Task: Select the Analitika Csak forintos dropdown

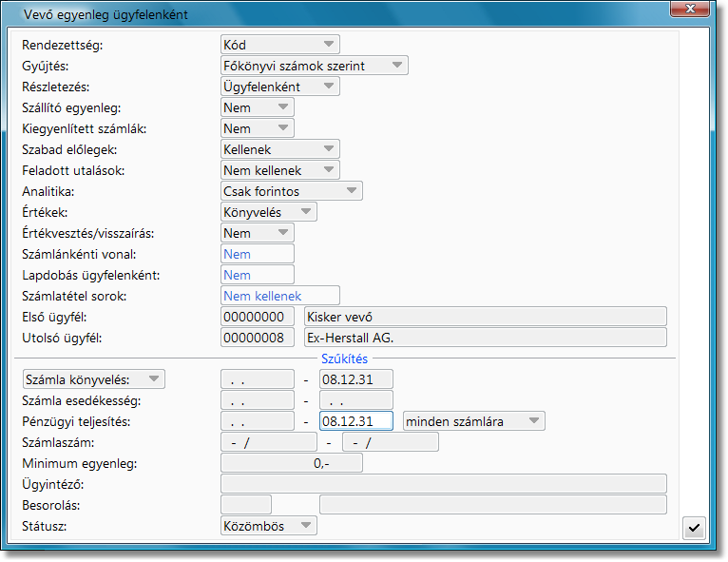Action: tap(292, 191)
